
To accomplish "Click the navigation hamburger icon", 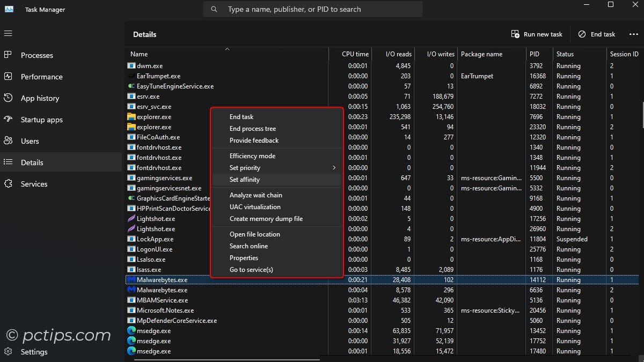I will (9, 33).
